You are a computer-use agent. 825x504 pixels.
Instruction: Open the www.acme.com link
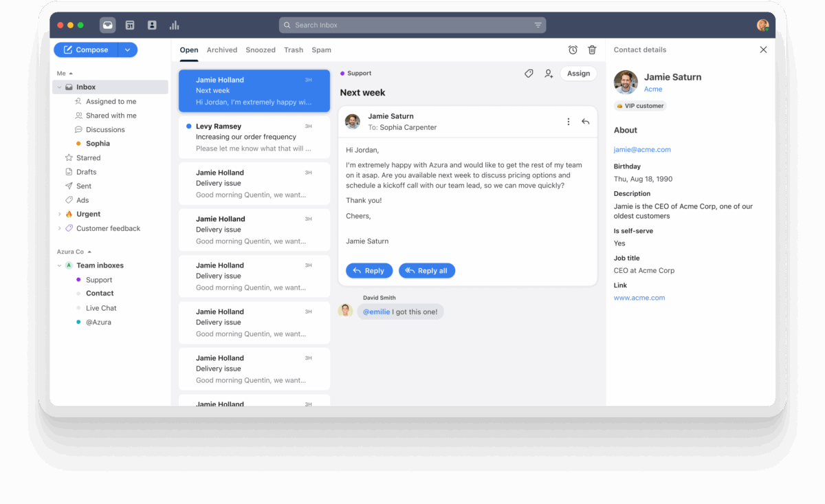(x=639, y=297)
